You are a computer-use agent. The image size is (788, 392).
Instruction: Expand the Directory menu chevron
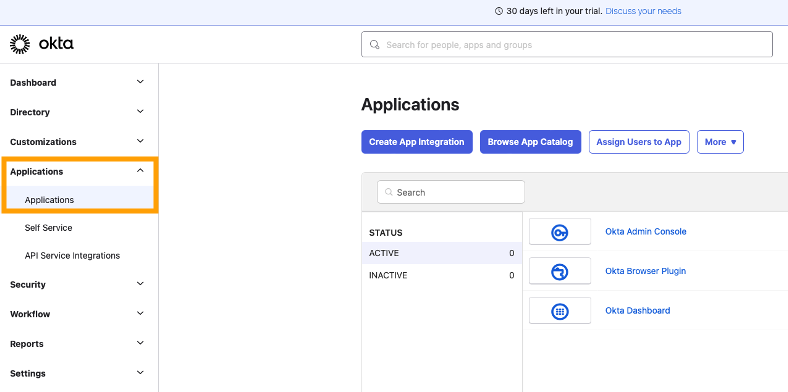tap(140, 112)
